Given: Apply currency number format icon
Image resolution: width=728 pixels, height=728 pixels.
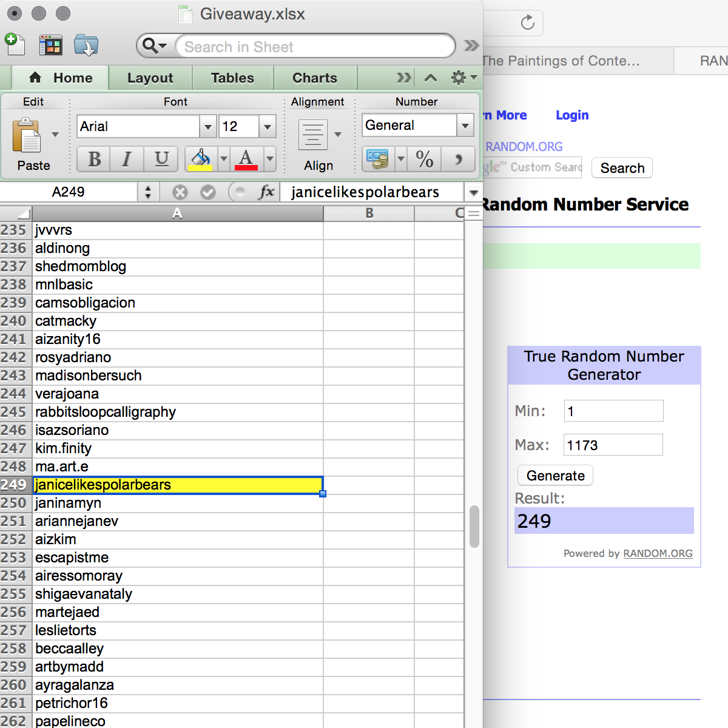Looking at the screenshot, I should click(378, 160).
